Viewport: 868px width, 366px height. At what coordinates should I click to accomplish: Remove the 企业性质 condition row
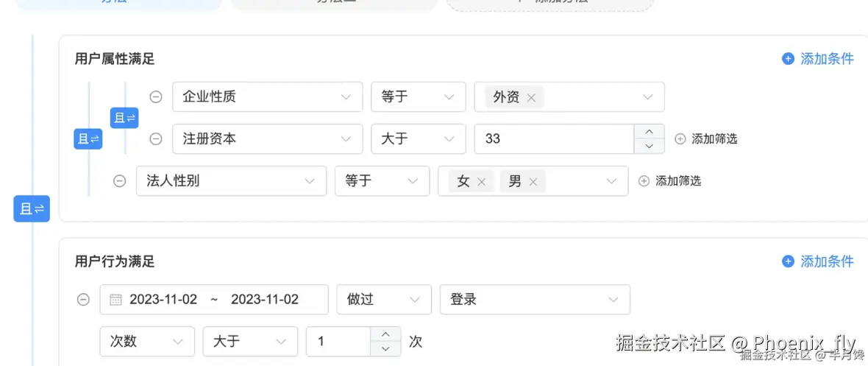(x=156, y=96)
